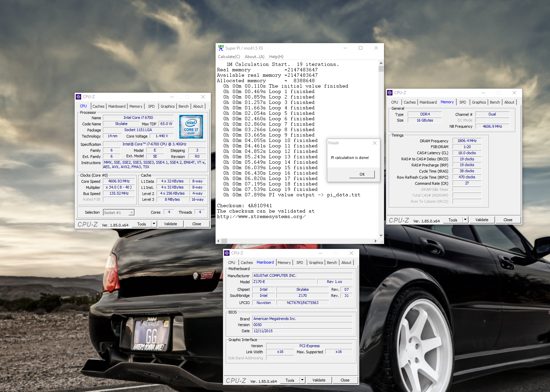This screenshot has width=550, height=392.
Task: Open the Help(H) menu in Super PI
Action: (276, 57)
